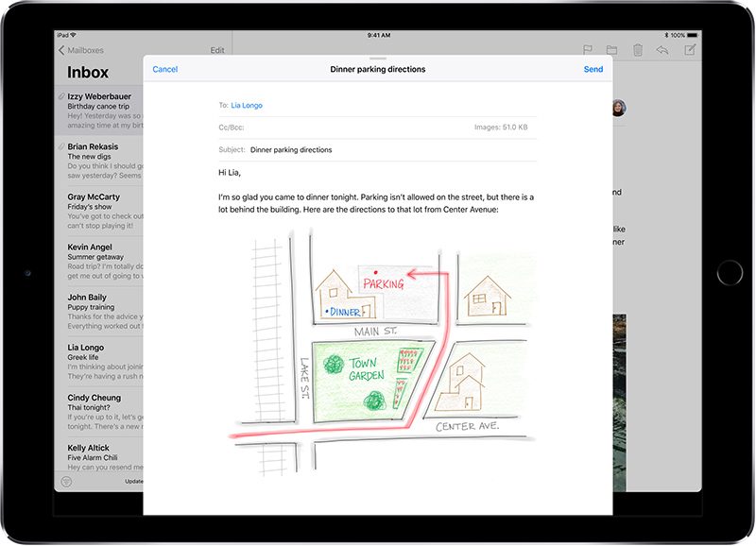This screenshot has height=546, width=756.
Task: Tap the Compose new message icon
Action: 690,50
